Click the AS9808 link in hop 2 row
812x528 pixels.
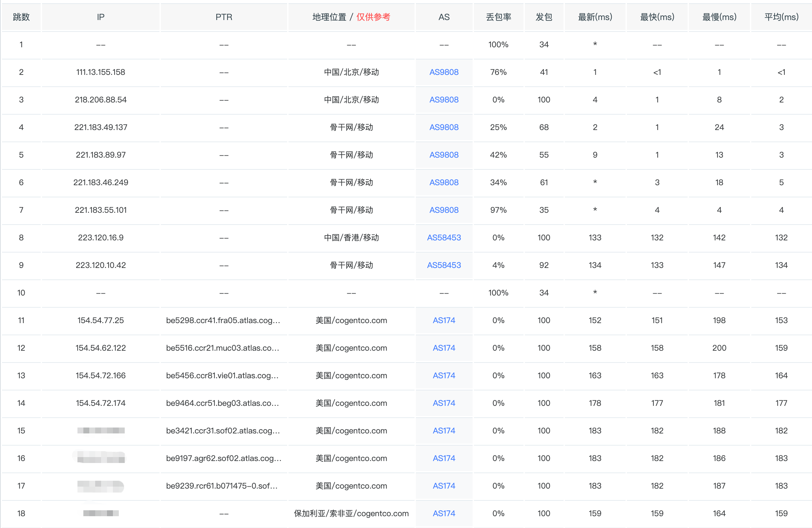coord(443,72)
